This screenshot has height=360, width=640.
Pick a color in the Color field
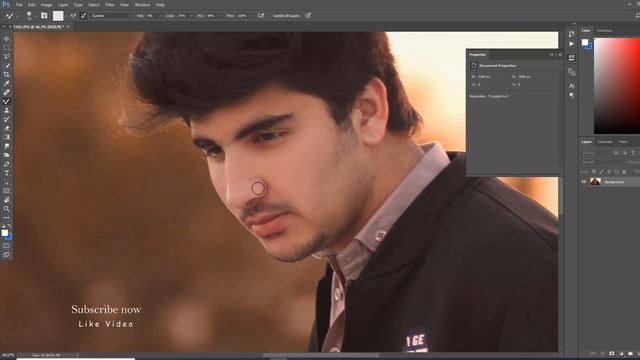tap(617, 86)
